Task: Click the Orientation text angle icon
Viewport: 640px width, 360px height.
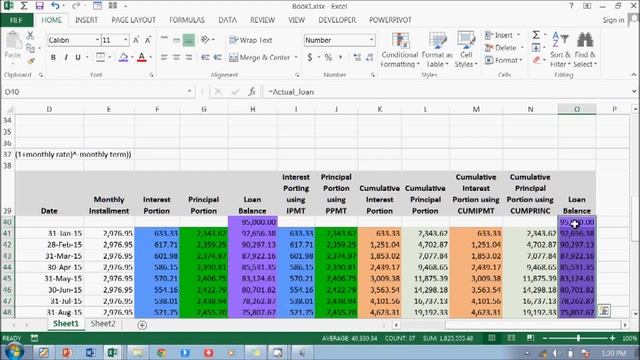Action: tap(205, 40)
